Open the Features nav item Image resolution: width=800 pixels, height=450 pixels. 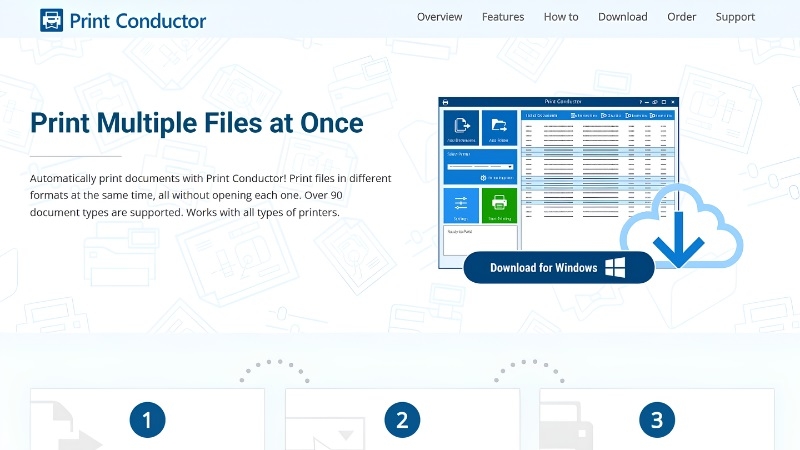point(503,17)
